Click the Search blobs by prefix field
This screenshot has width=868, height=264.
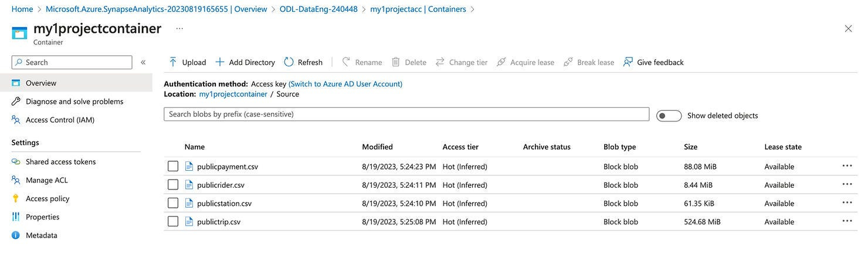(406, 114)
